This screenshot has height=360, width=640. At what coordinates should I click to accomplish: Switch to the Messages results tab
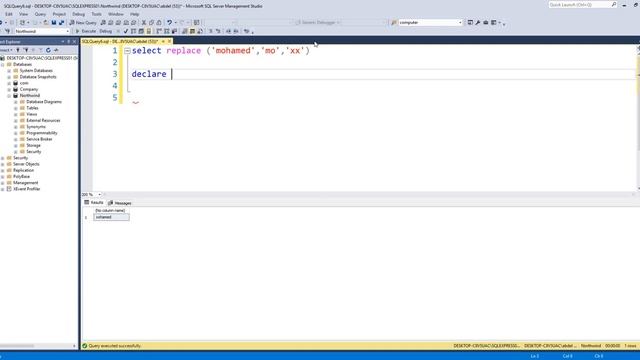point(120,203)
